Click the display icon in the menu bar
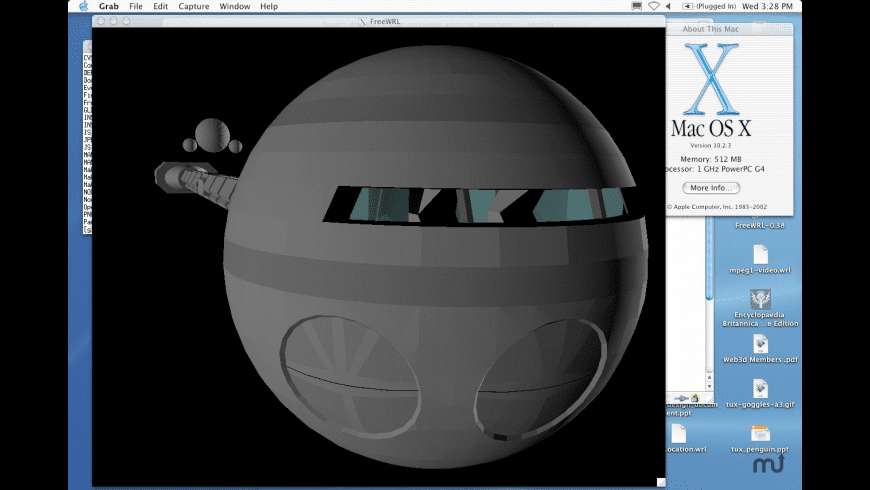 click(x=637, y=6)
